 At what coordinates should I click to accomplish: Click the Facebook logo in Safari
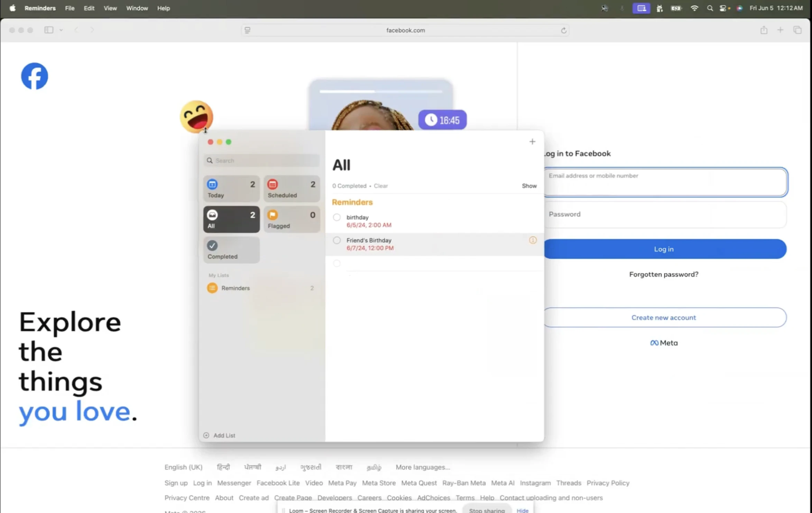pyautogui.click(x=34, y=76)
